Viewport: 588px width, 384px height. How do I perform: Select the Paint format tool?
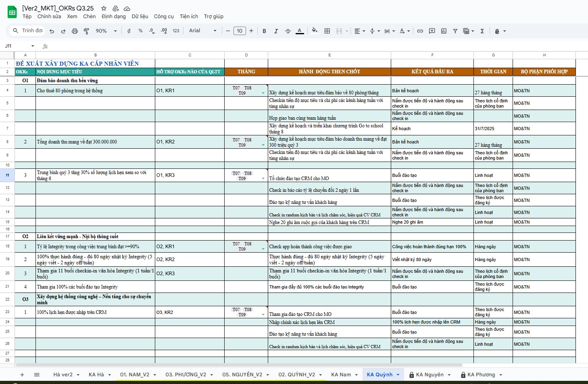[x=86, y=31]
